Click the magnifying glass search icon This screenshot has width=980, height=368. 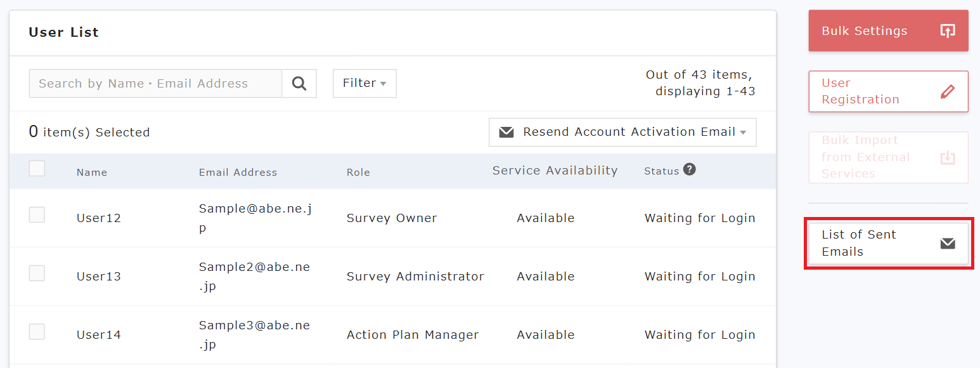point(299,83)
